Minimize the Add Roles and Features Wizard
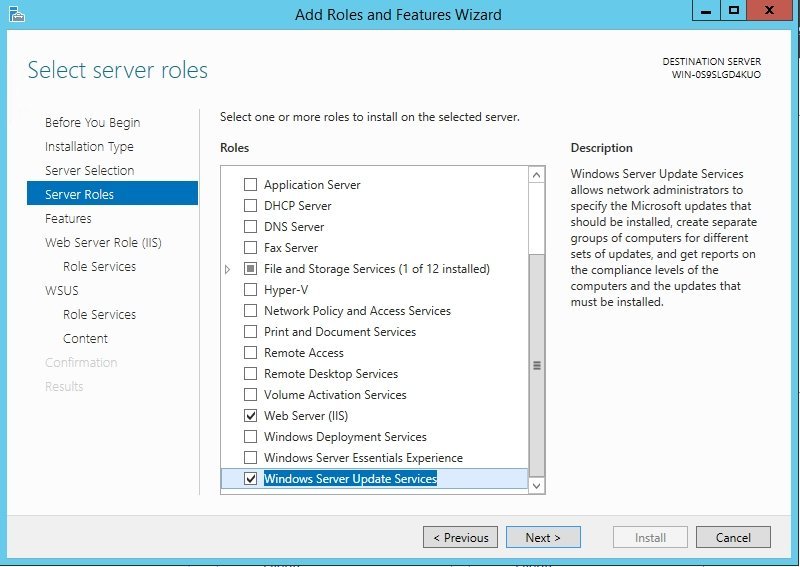 click(706, 11)
